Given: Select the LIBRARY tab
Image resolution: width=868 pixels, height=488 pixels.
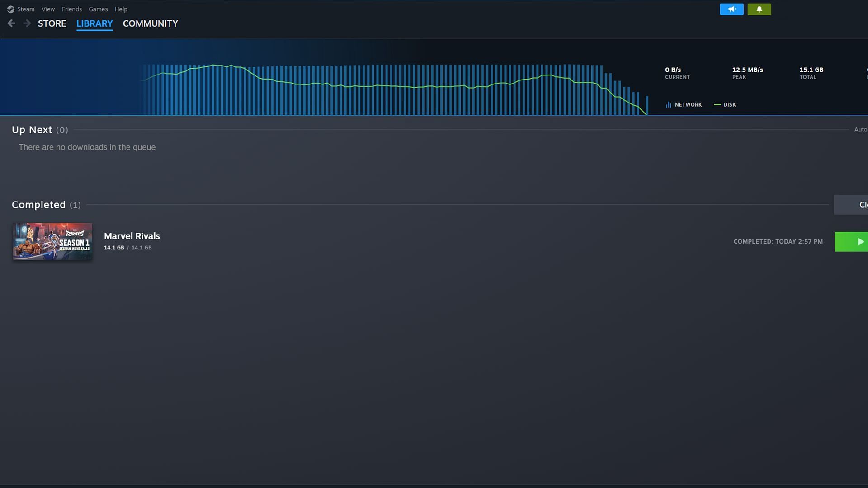Looking at the screenshot, I should [x=94, y=23].
